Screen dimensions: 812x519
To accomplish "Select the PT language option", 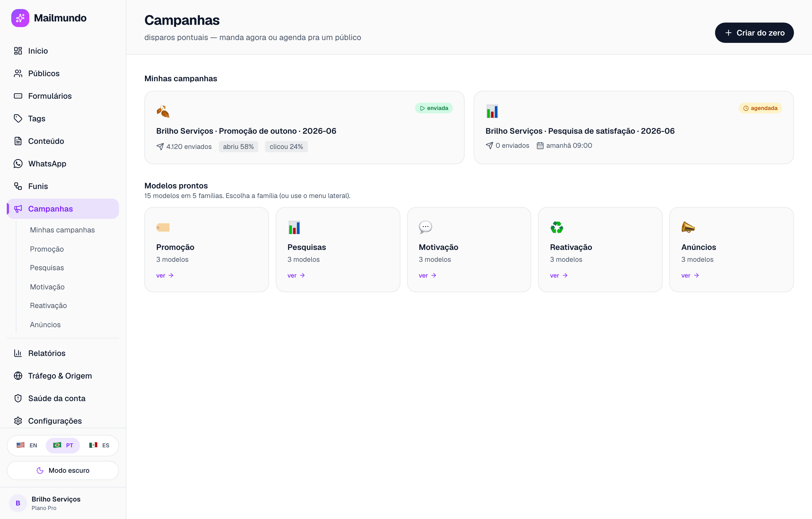I will pyautogui.click(x=63, y=445).
